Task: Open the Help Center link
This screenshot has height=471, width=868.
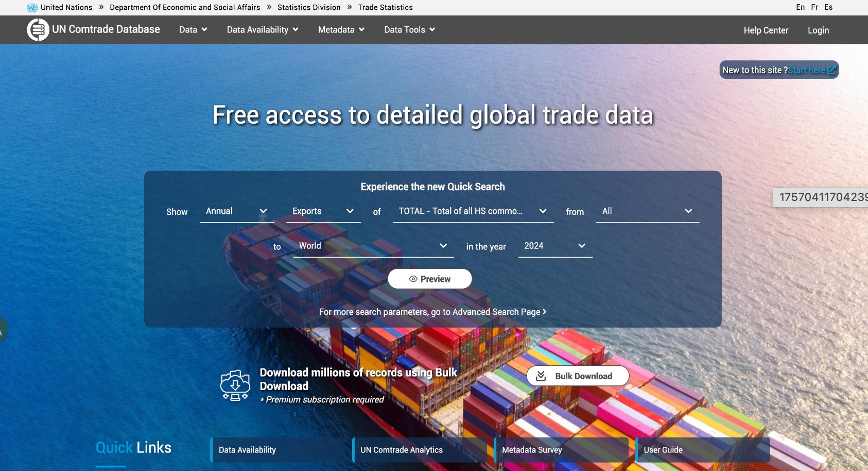Action: click(766, 30)
